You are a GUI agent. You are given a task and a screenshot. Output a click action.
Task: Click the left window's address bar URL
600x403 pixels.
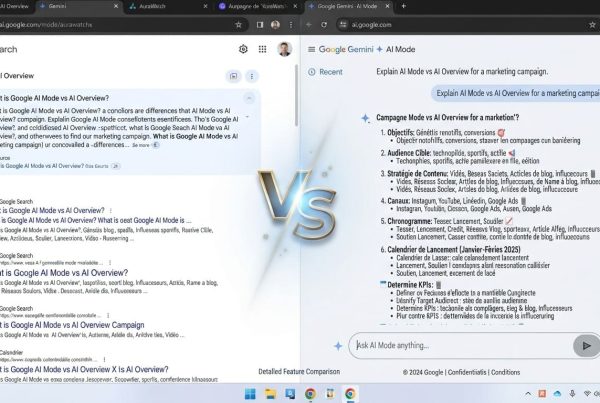pos(46,25)
